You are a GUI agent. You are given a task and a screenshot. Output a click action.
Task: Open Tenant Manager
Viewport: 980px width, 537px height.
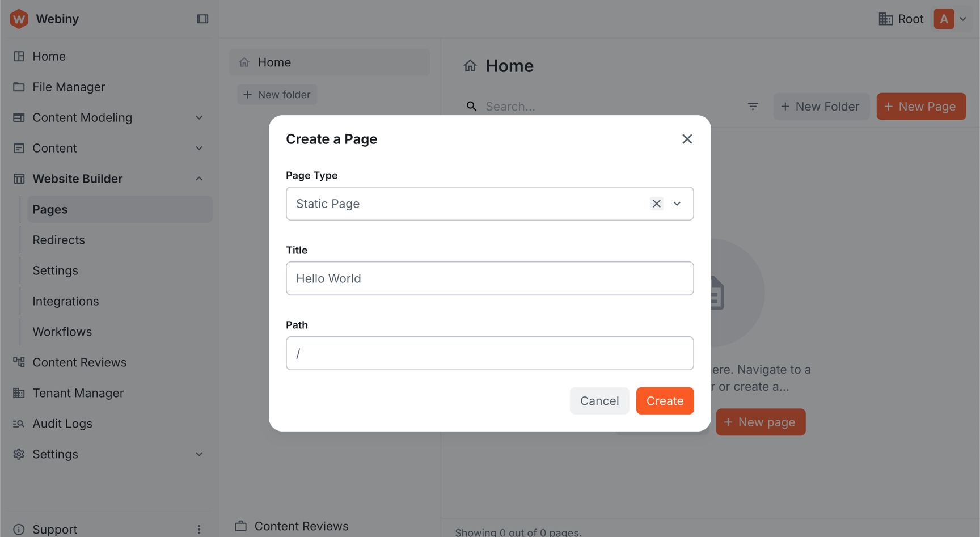(x=78, y=392)
